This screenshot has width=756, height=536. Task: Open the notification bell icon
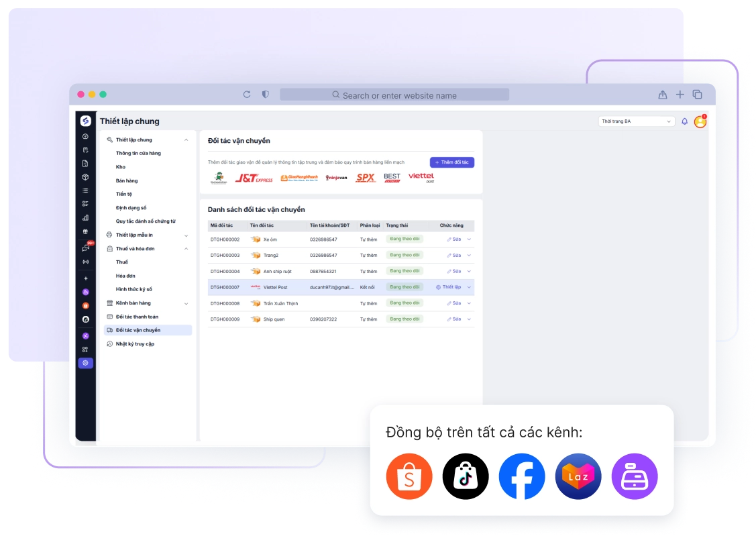tap(684, 121)
